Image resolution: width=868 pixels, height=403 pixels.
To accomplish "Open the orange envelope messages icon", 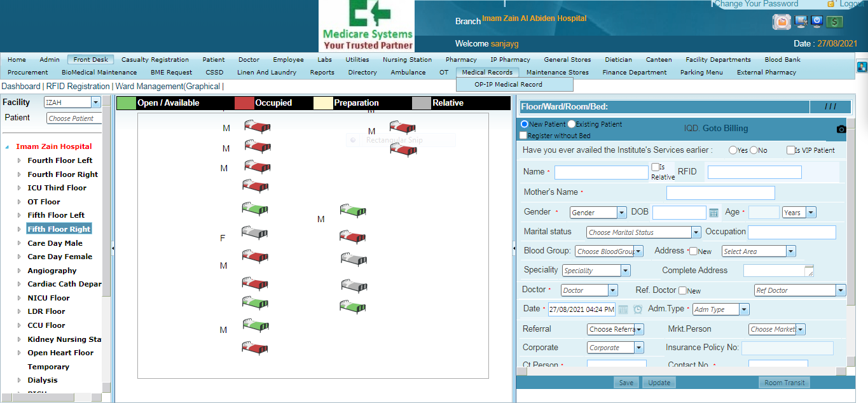I will 782,22.
